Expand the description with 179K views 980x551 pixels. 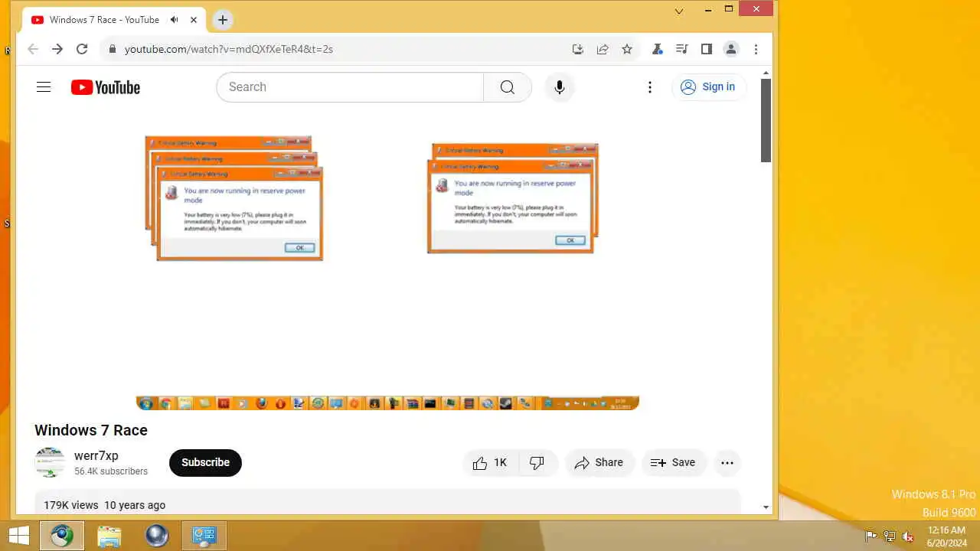(387, 502)
